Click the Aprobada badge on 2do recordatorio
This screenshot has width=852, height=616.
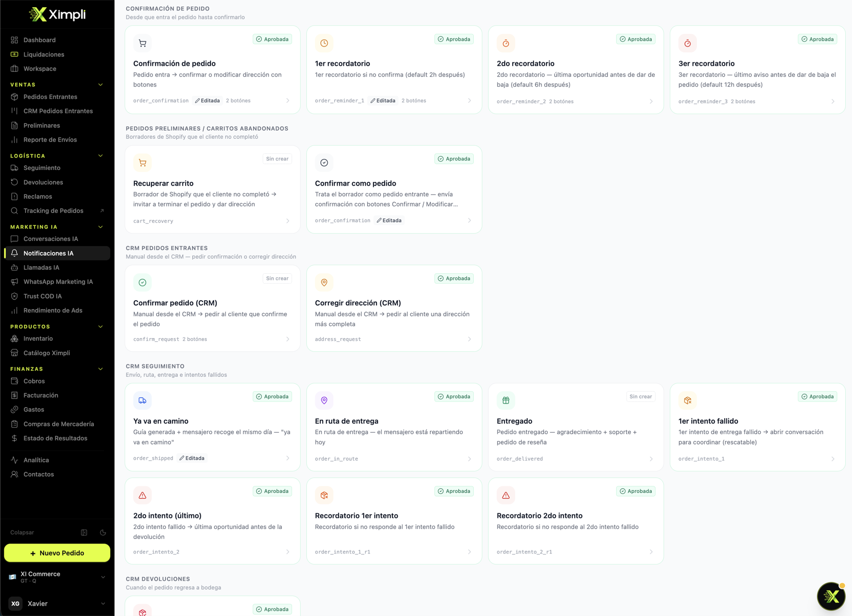(636, 39)
